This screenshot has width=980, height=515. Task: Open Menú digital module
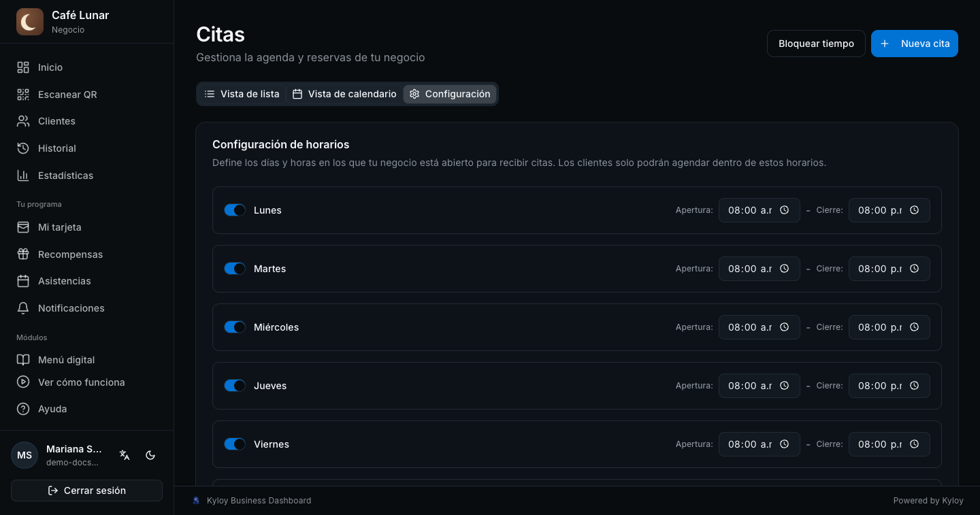pyautogui.click(x=87, y=360)
